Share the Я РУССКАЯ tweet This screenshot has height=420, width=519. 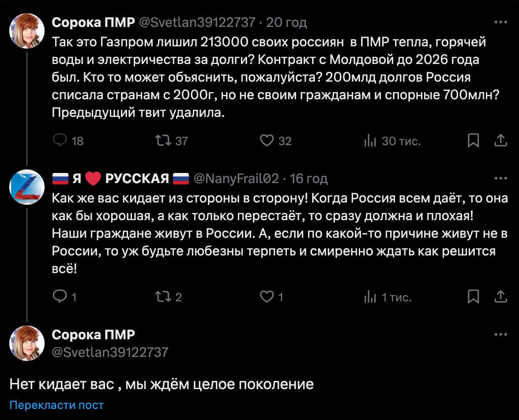(500, 297)
